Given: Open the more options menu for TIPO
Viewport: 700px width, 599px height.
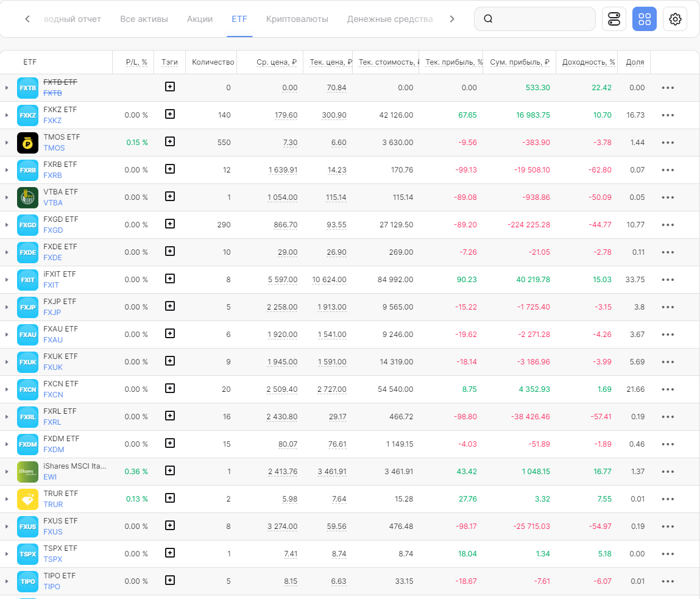Looking at the screenshot, I should pyautogui.click(x=668, y=581).
